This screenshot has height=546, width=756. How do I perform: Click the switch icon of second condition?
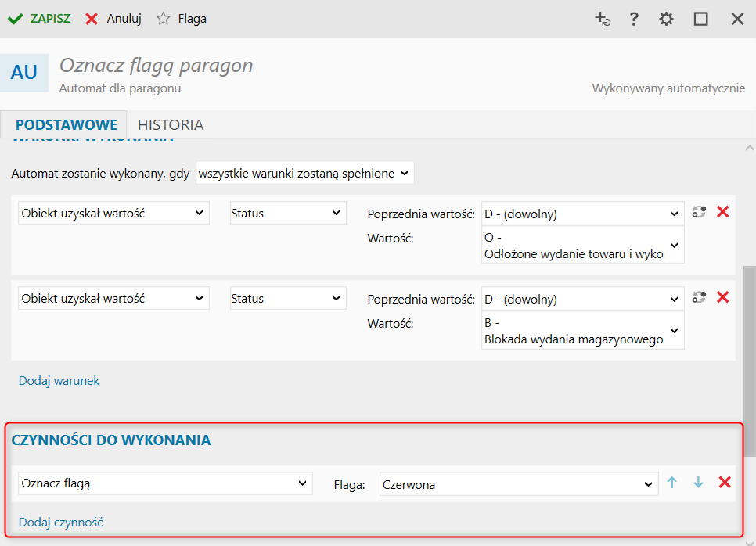(x=699, y=296)
